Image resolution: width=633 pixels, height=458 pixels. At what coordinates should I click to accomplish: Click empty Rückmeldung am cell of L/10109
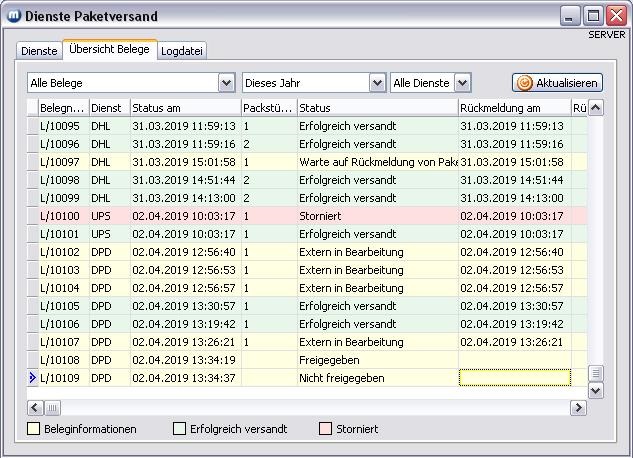[x=514, y=378]
